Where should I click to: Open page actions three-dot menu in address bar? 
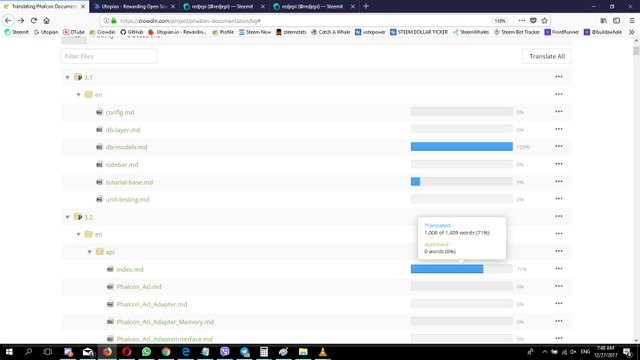(x=522, y=20)
